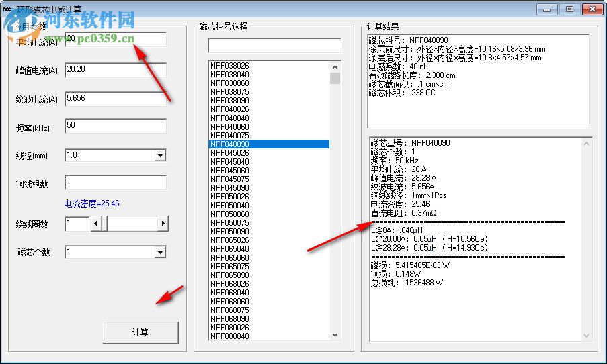Close the 环形磁芯电感计算 window
Image resolution: width=607 pixels, height=364 pixels.
tap(592, 9)
